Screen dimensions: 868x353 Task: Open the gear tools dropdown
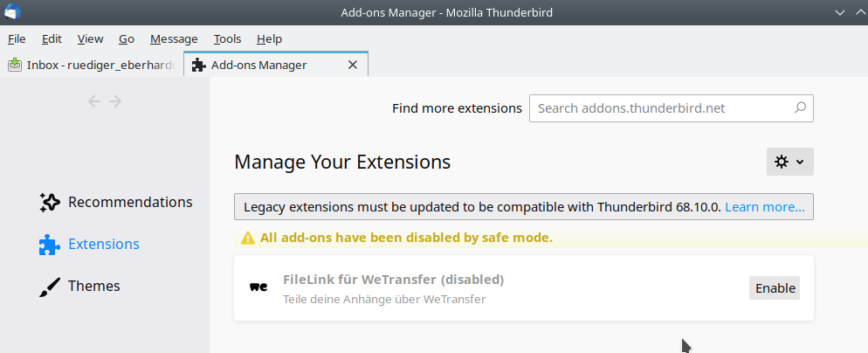[789, 162]
